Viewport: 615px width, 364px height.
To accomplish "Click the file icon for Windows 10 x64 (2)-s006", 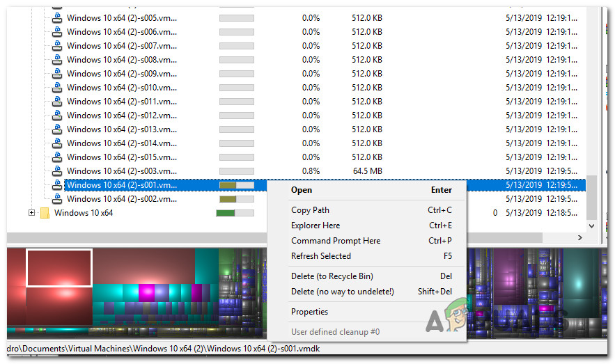I will coord(57,32).
